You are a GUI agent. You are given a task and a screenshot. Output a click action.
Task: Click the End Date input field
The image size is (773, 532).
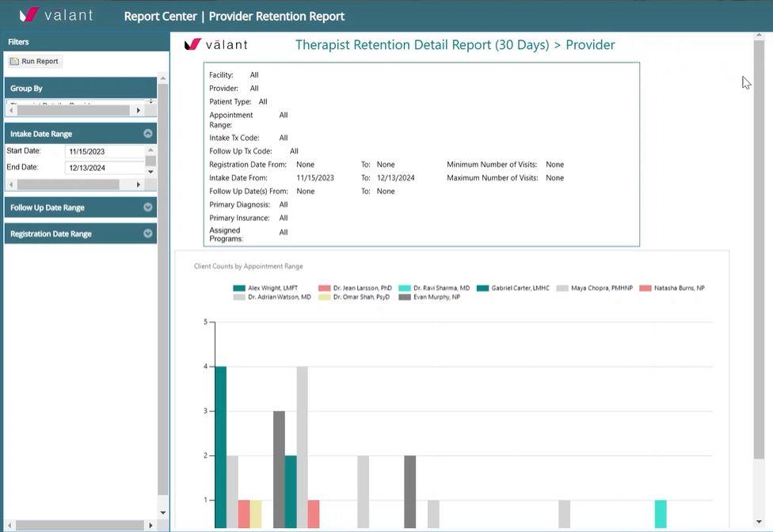[x=105, y=168]
